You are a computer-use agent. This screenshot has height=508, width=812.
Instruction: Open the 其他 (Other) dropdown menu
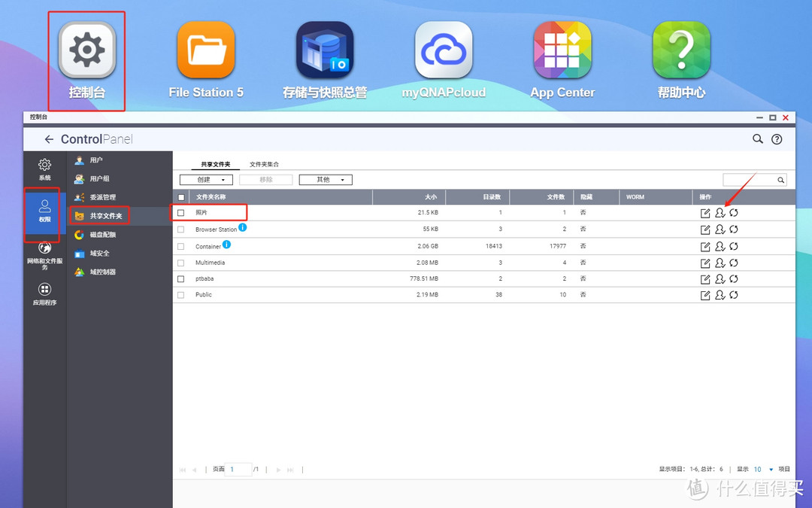pyautogui.click(x=325, y=179)
